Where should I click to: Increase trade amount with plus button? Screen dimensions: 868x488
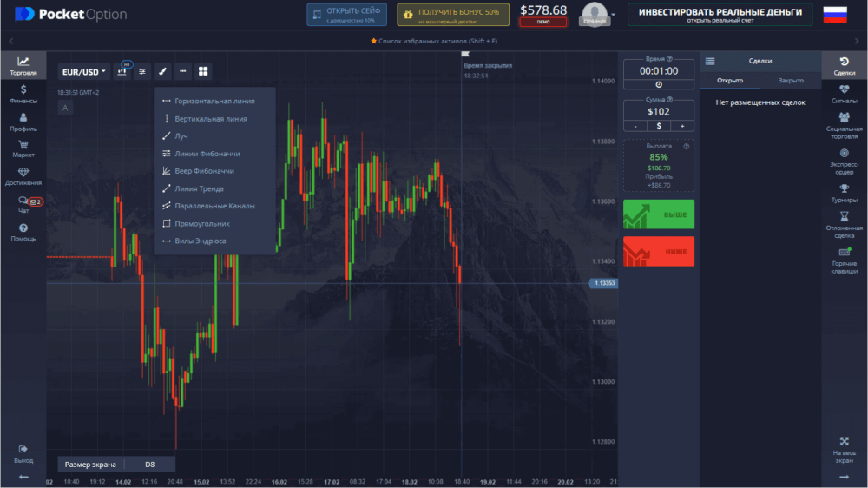tap(682, 126)
